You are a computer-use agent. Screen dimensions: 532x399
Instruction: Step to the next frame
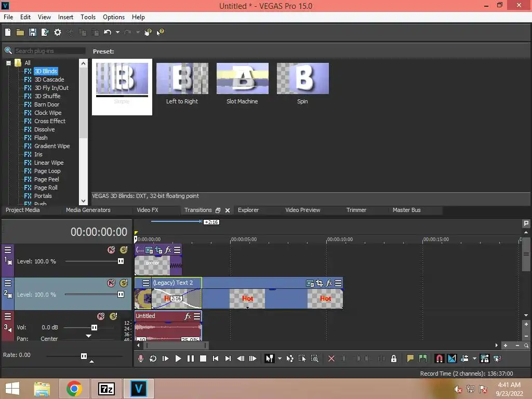[x=253, y=358]
